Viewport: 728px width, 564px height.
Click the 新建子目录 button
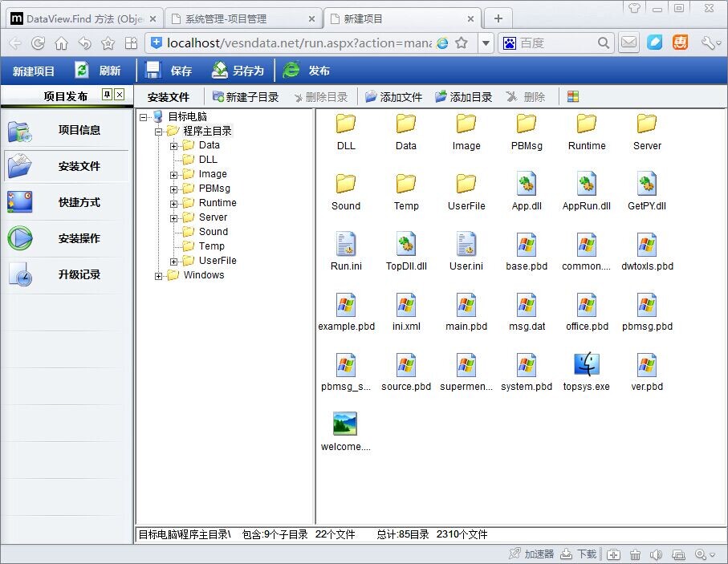coord(246,97)
